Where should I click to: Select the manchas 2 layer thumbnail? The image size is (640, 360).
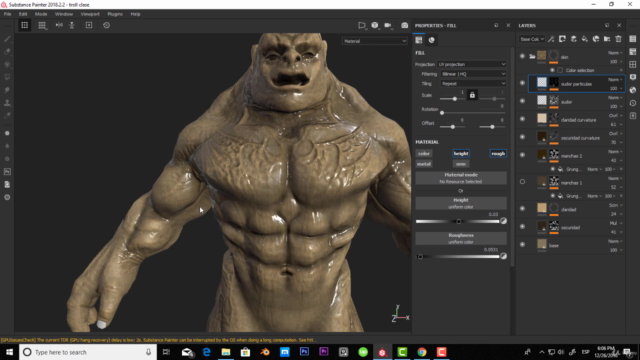tap(542, 155)
